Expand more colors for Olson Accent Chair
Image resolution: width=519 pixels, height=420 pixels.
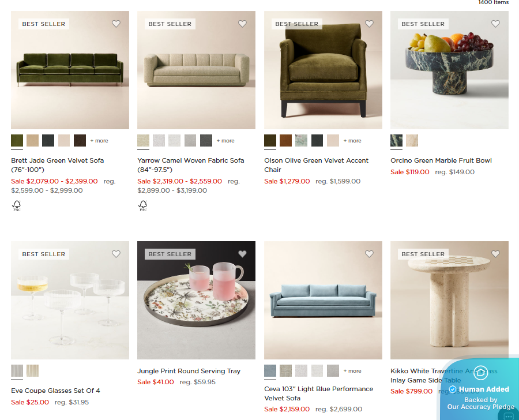tap(352, 141)
